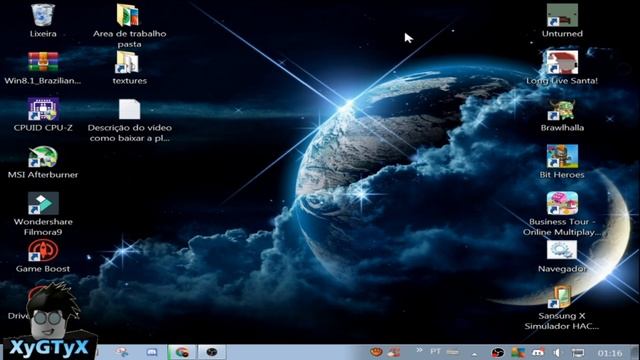The image size is (640, 360).
Task: Click the network monitor tray icon
Action: pos(578,353)
